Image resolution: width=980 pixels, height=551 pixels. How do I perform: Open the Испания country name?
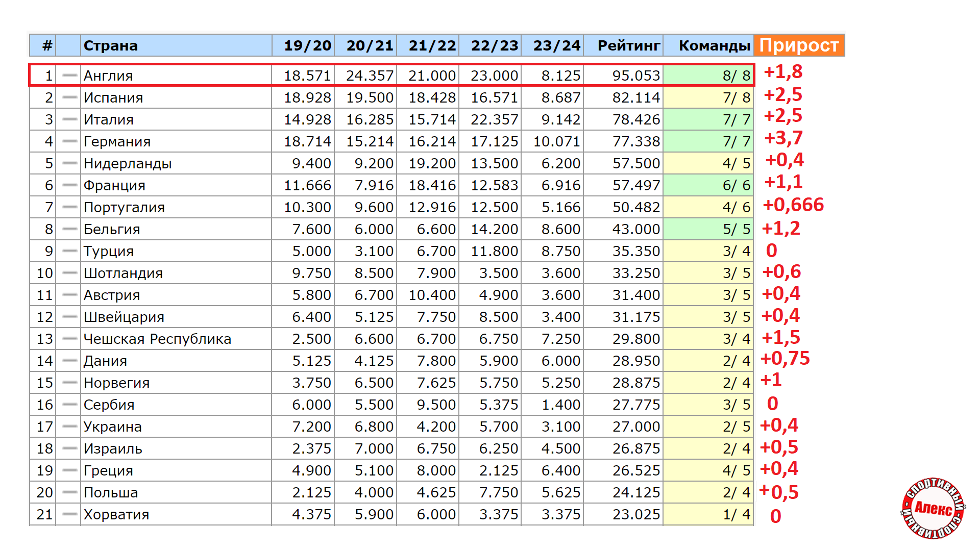[x=113, y=97]
